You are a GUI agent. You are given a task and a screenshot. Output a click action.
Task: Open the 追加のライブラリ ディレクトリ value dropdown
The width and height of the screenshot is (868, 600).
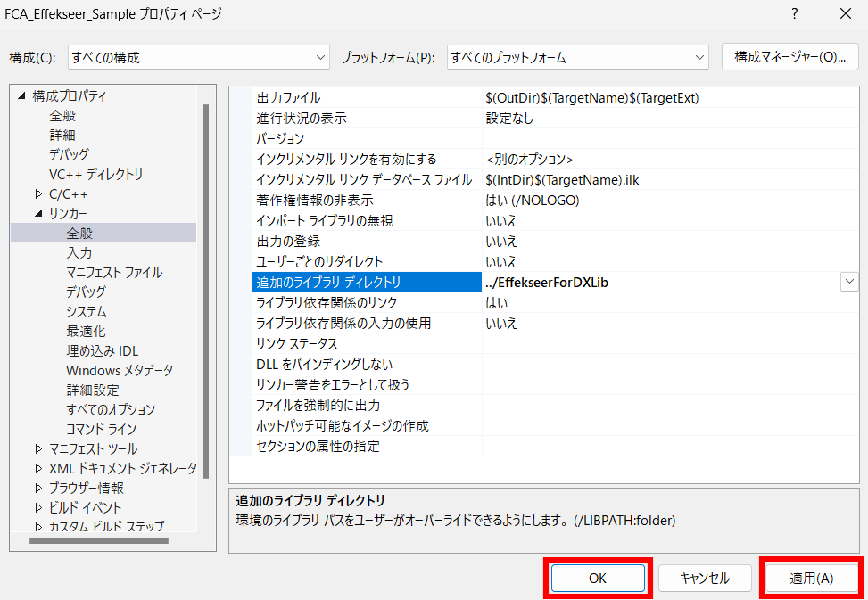tap(848, 281)
